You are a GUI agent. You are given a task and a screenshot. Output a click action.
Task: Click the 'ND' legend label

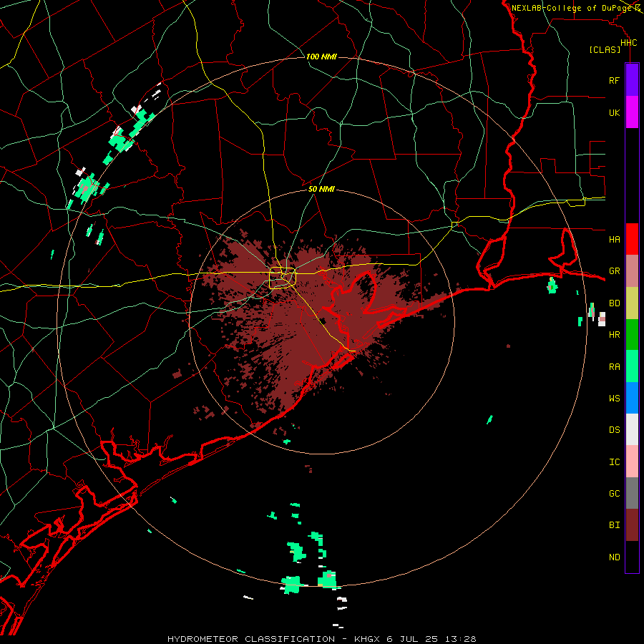point(614,557)
